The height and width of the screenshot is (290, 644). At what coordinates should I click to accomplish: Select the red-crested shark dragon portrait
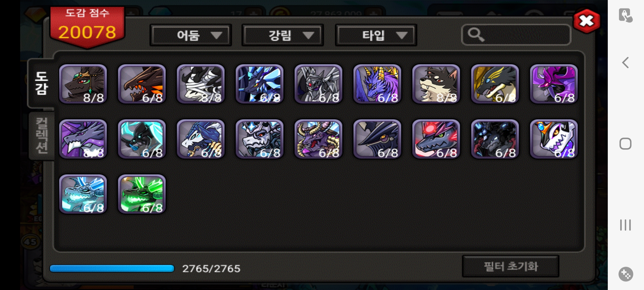pos(436,139)
